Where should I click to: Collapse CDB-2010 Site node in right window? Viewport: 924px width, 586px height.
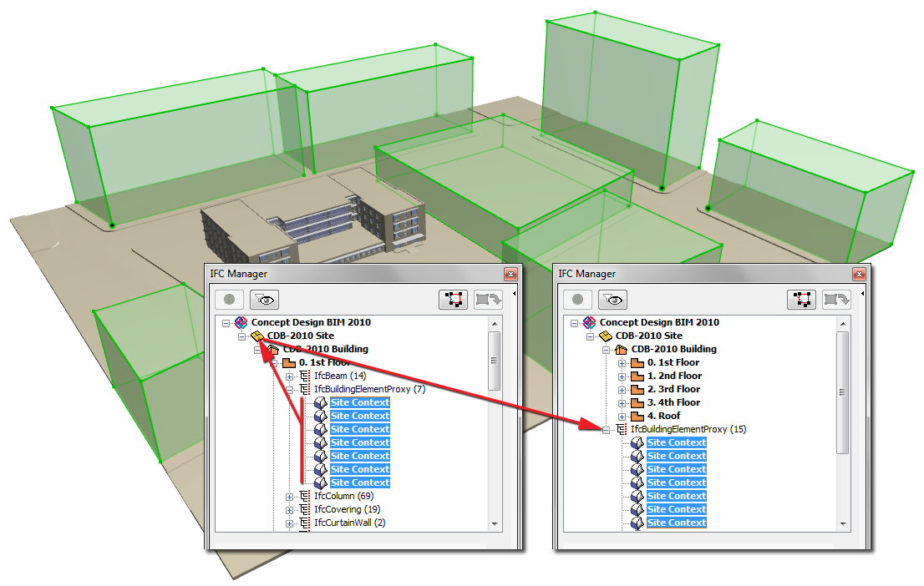[590, 336]
